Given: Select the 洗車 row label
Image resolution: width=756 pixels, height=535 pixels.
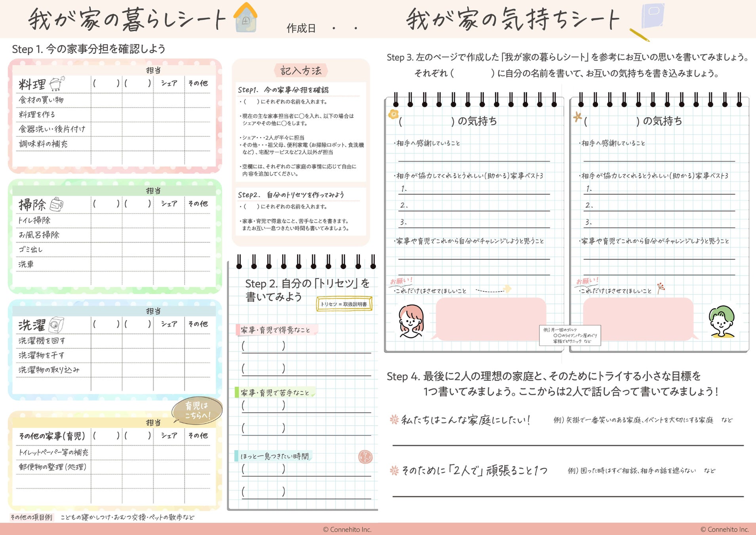Looking at the screenshot, I should click(26, 264).
